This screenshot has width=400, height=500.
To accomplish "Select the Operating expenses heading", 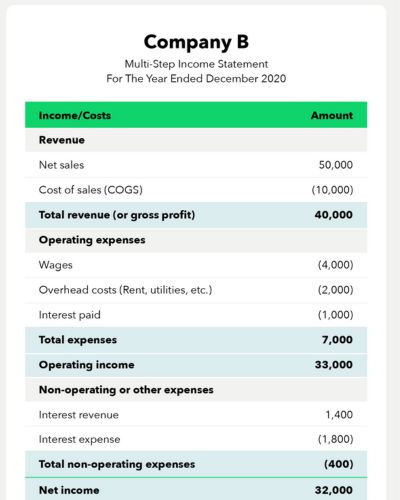I will (92, 240).
